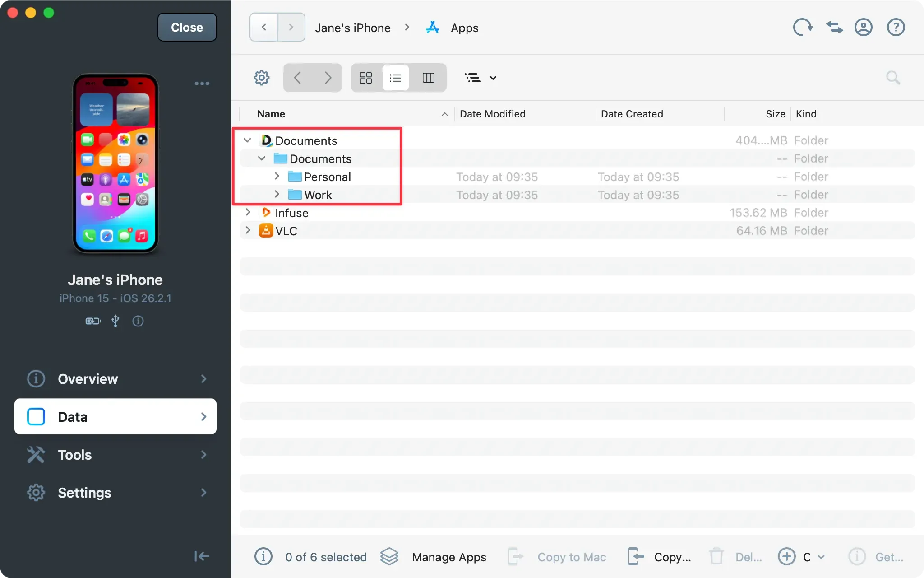The width and height of the screenshot is (924, 578).
Task: Switch to column view mode
Action: click(x=428, y=77)
